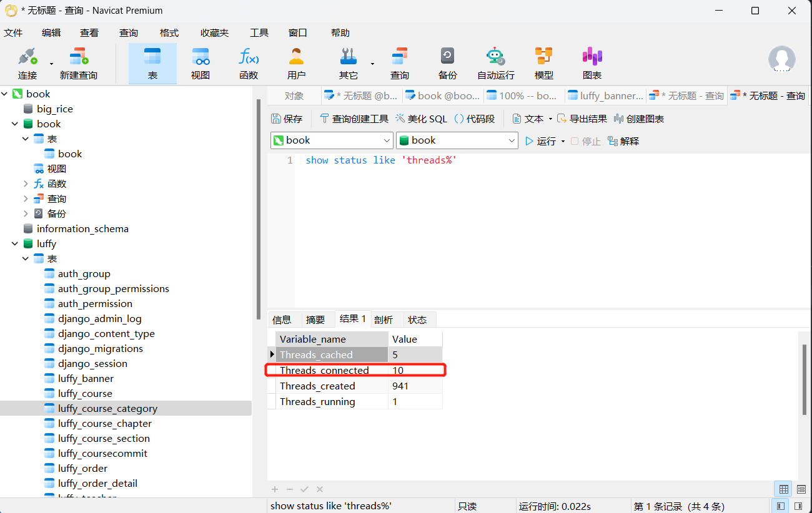Open the 其它 toolbar dropdown arrow

coord(372,64)
